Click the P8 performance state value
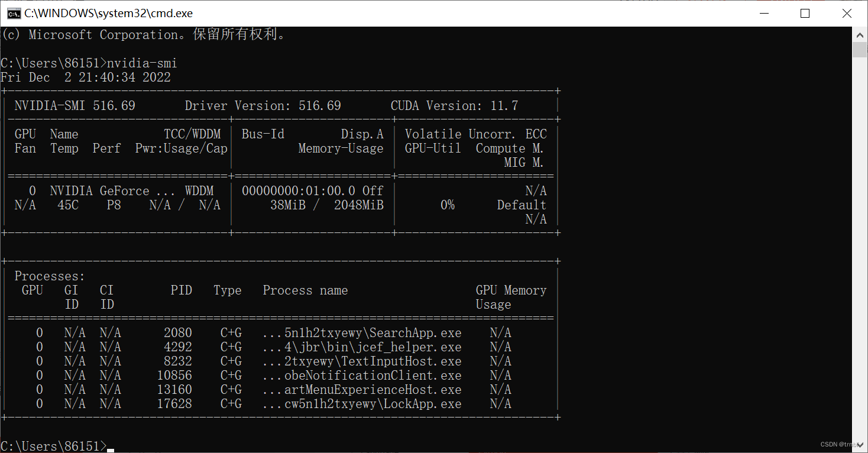The height and width of the screenshot is (453, 868). [x=114, y=205]
